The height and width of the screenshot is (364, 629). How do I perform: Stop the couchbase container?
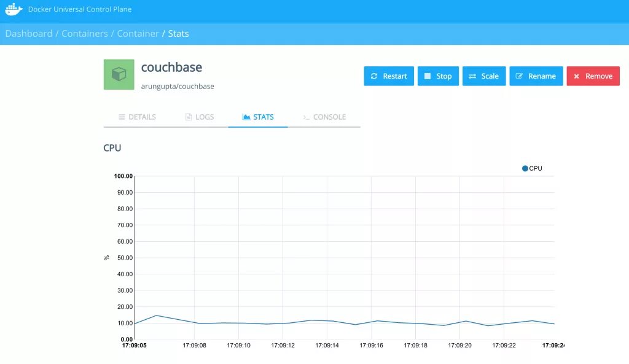tap(438, 76)
